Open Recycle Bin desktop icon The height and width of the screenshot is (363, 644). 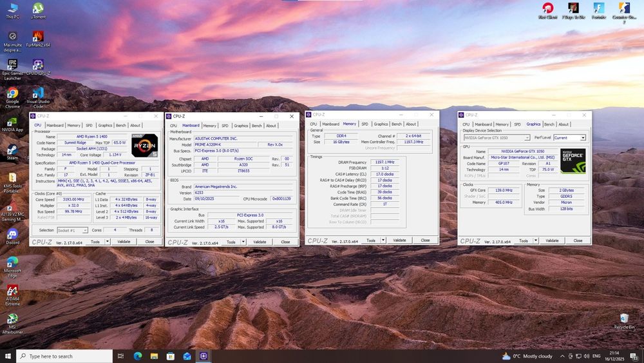624,321
